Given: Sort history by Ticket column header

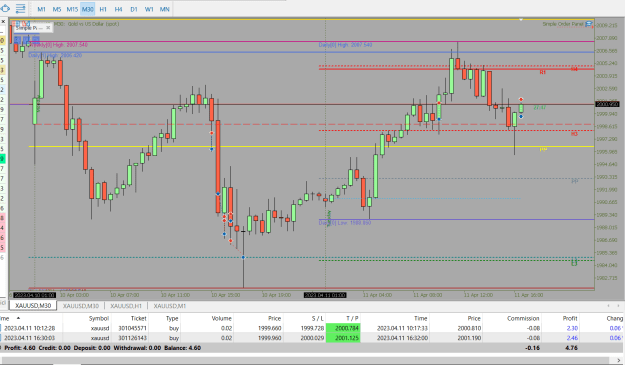Looking at the screenshot, I should pyautogui.click(x=139, y=318).
